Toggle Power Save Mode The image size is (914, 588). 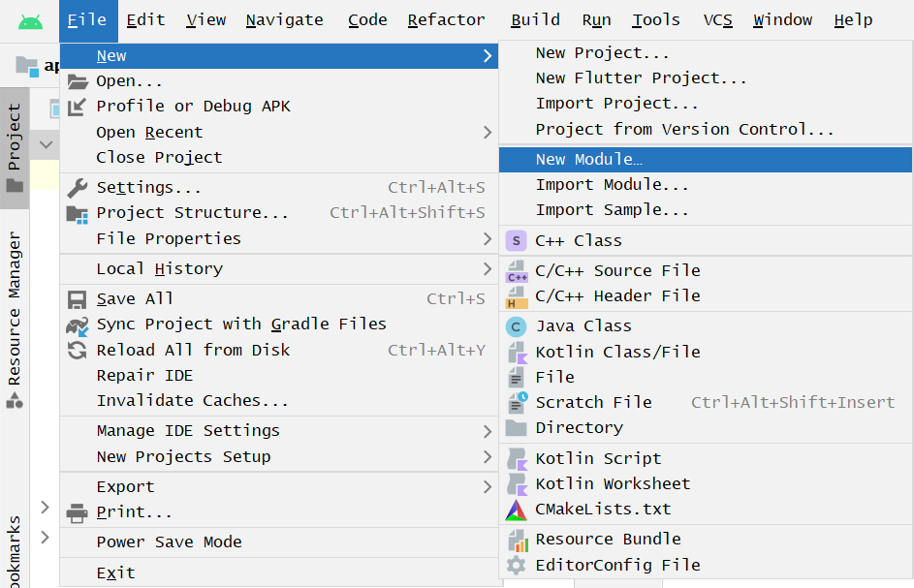click(169, 542)
